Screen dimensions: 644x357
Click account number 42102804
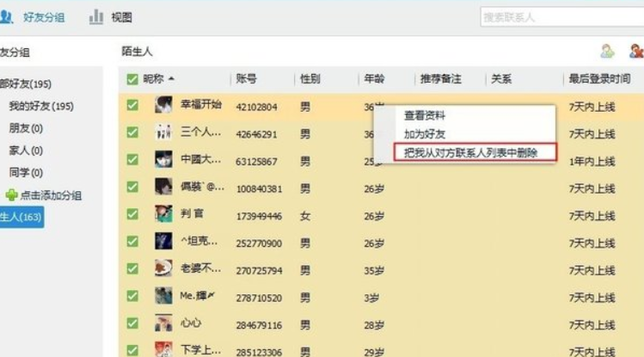tap(256, 108)
